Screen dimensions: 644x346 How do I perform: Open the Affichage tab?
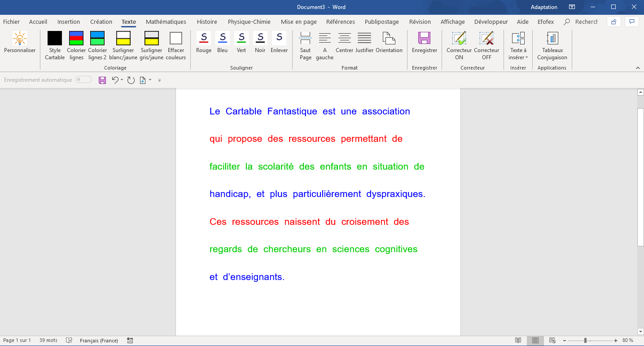click(x=453, y=22)
